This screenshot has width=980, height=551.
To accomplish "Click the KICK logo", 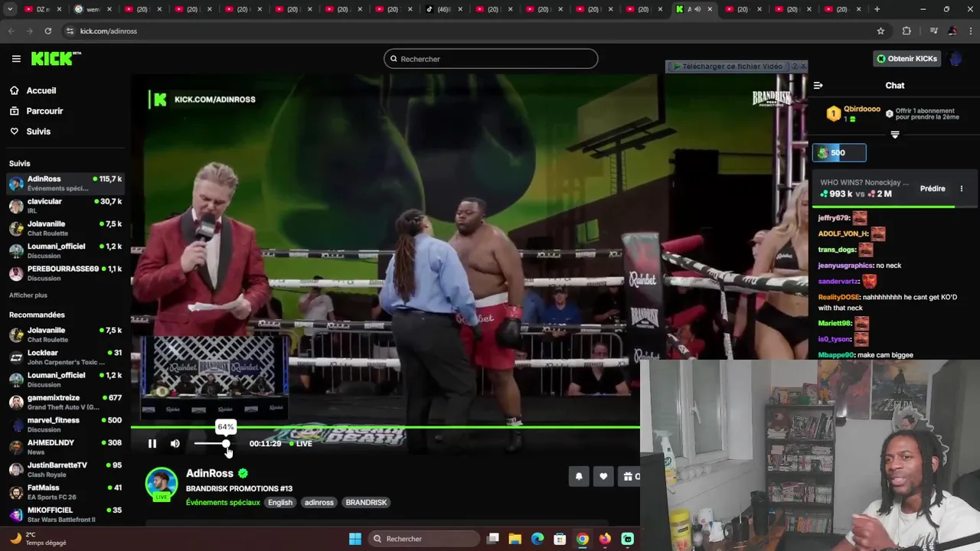I will tap(56, 58).
